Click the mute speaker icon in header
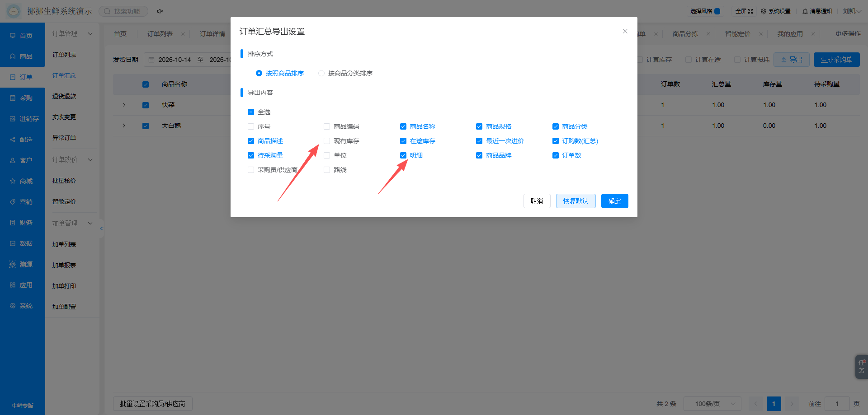The image size is (868, 415). pyautogui.click(x=160, y=11)
